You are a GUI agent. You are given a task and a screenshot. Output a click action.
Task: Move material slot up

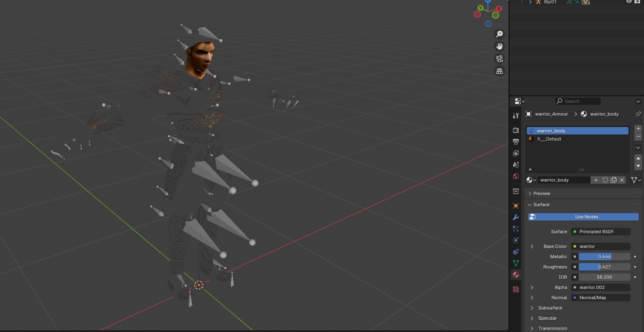pyautogui.click(x=638, y=158)
